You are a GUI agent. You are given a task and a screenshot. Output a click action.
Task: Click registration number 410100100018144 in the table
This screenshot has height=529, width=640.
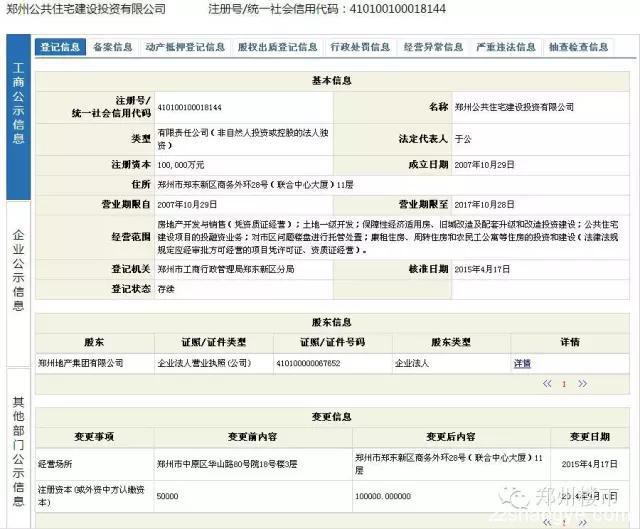tap(189, 107)
